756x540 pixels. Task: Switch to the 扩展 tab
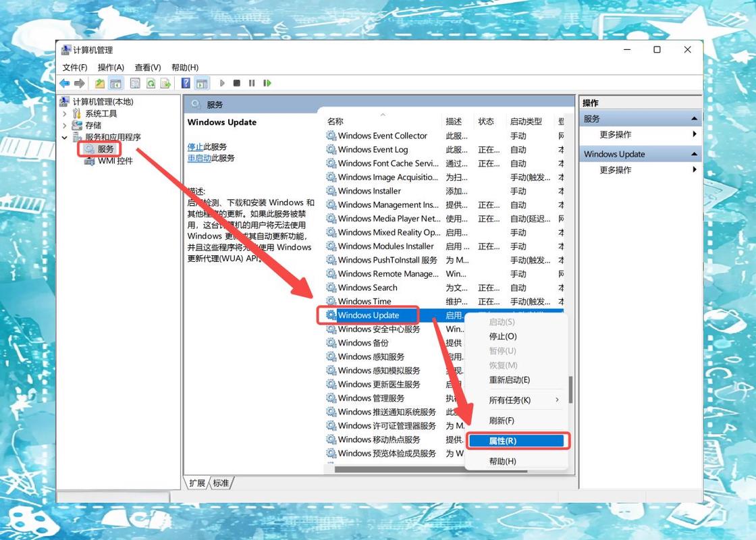197,483
